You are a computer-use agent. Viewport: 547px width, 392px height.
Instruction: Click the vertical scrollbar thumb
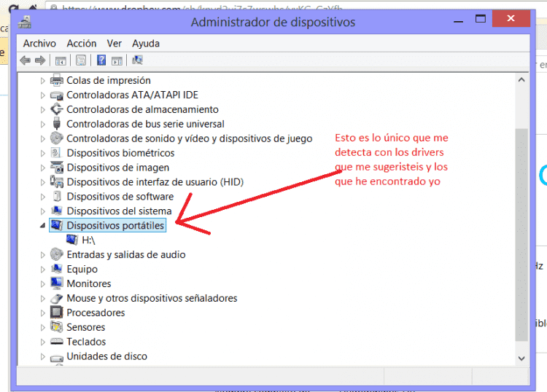pos(521,235)
